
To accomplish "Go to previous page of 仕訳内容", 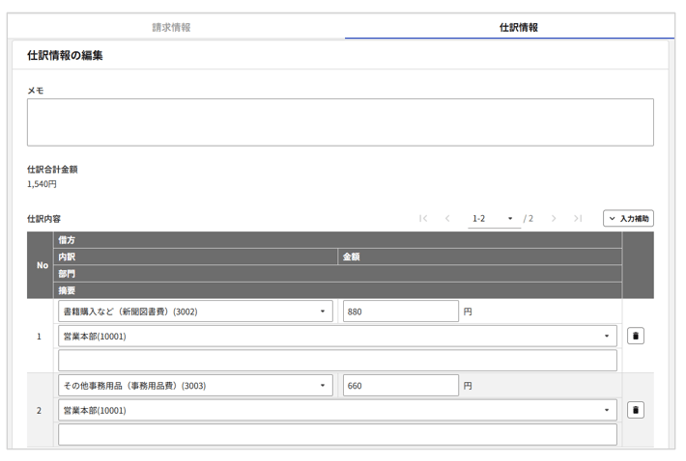I will pyautogui.click(x=447, y=218).
